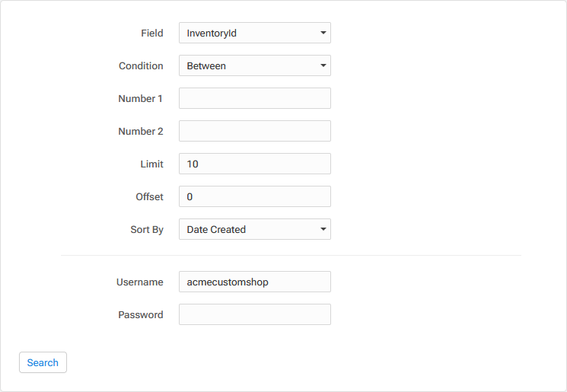Select the Limit field containing 10

254,164
